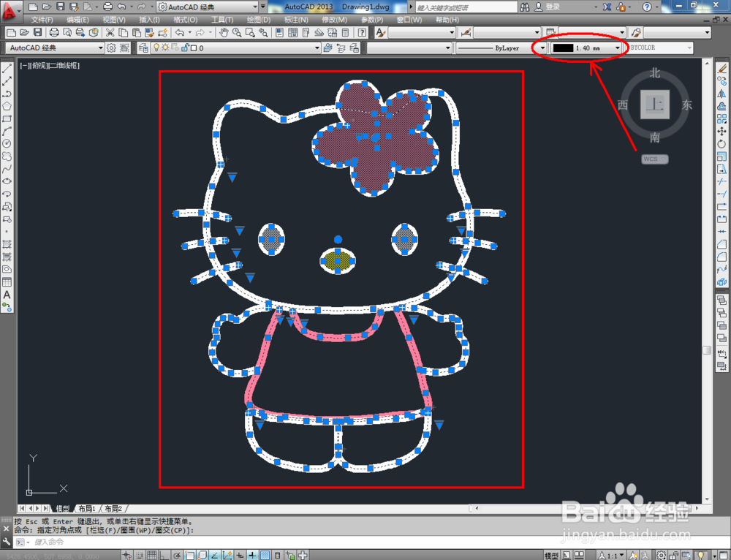Select the Move tool in modify toolbar

point(721,132)
